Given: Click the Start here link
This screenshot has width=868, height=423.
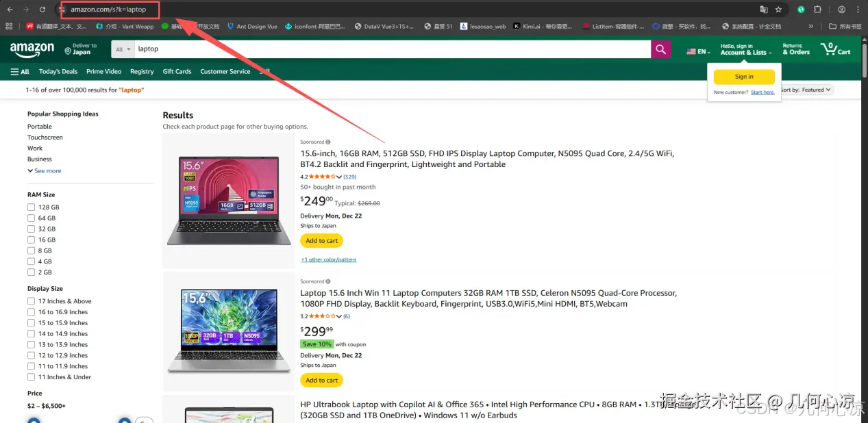Looking at the screenshot, I should coord(762,92).
